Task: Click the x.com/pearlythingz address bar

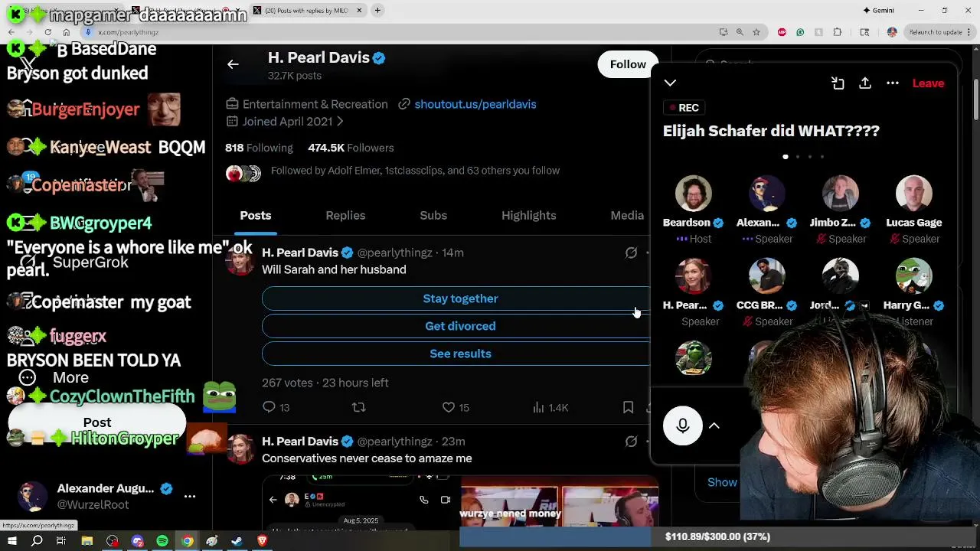Action: 398,32
